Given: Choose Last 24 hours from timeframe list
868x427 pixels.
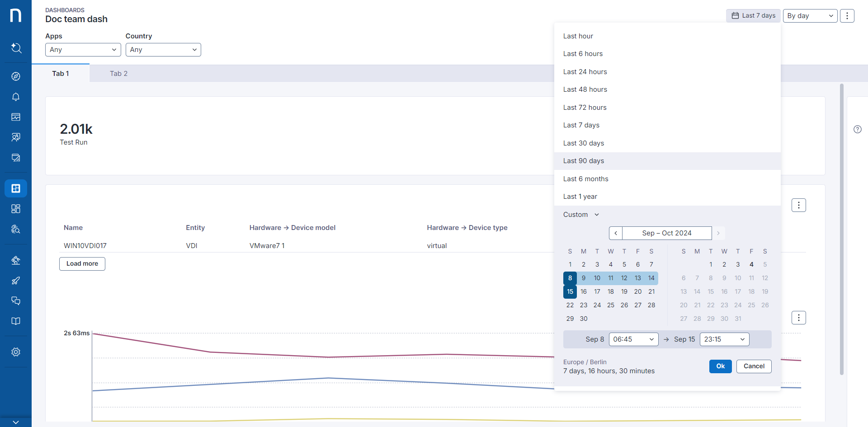Looking at the screenshot, I should click(585, 72).
